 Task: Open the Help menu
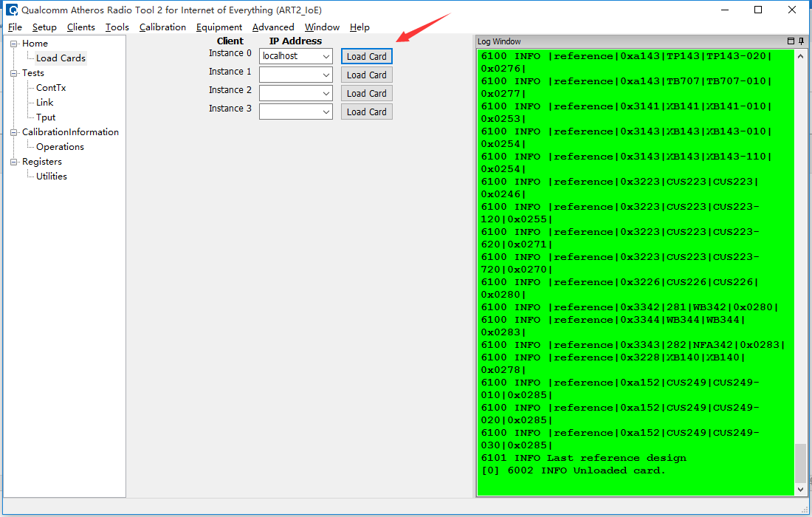[x=359, y=27]
